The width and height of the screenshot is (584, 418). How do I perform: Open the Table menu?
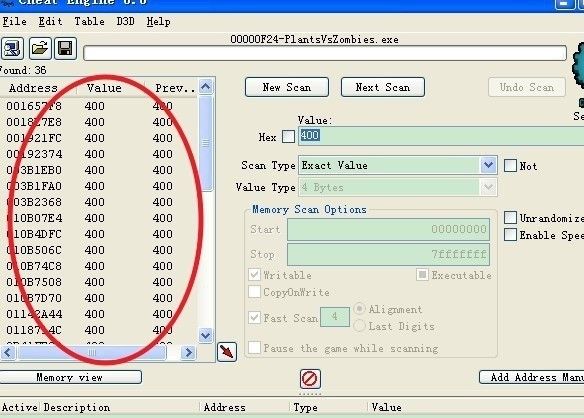pos(89,22)
